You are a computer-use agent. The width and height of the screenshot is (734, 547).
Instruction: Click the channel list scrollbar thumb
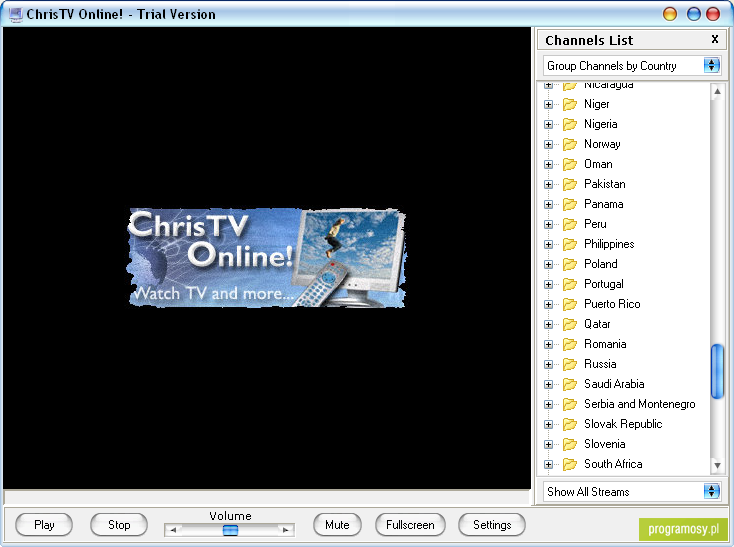pyautogui.click(x=717, y=372)
